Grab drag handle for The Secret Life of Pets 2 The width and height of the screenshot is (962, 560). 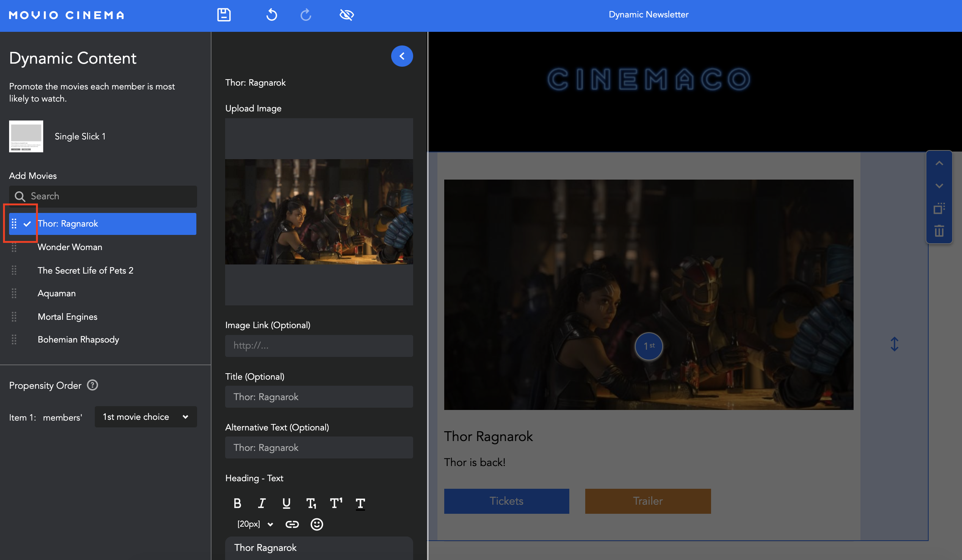pos(14,271)
